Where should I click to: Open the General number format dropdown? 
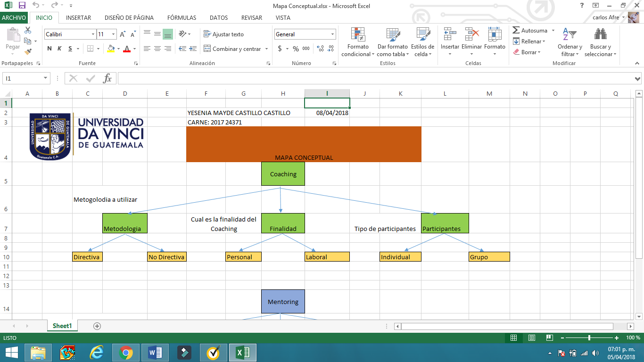[x=332, y=34]
